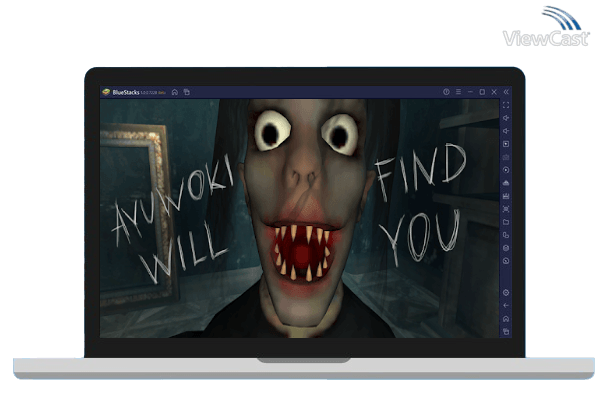Open the BlueStacks help icon
This screenshot has width=602, height=414.
point(446,92)
